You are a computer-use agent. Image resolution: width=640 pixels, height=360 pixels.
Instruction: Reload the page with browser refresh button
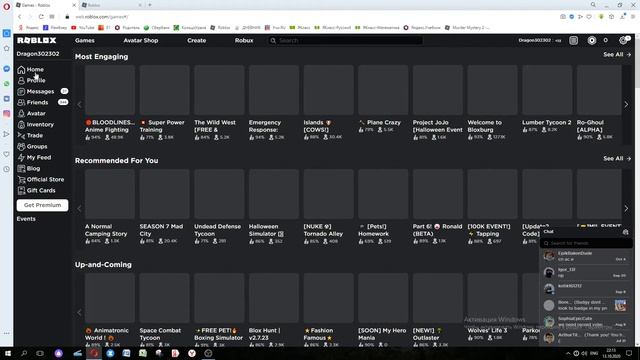tap(41, 17)
